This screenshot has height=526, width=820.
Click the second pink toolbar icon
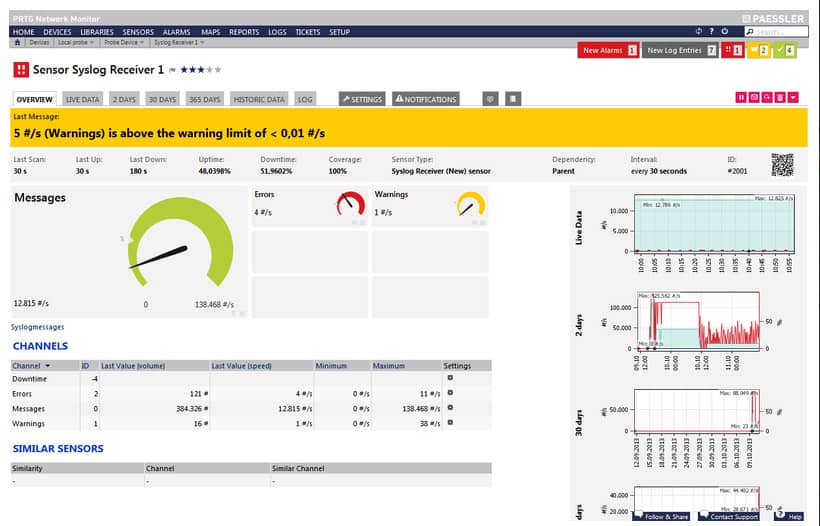click(754, 97)
